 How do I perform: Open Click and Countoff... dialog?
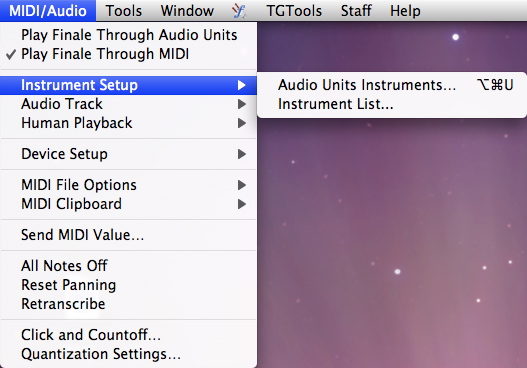(128, 335)
